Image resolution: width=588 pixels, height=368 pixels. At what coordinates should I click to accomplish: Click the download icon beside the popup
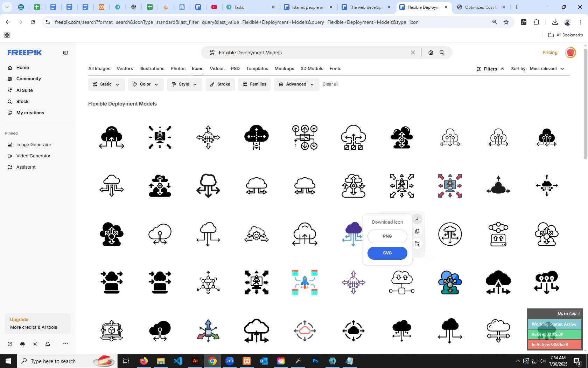click(x=417, y=219)
